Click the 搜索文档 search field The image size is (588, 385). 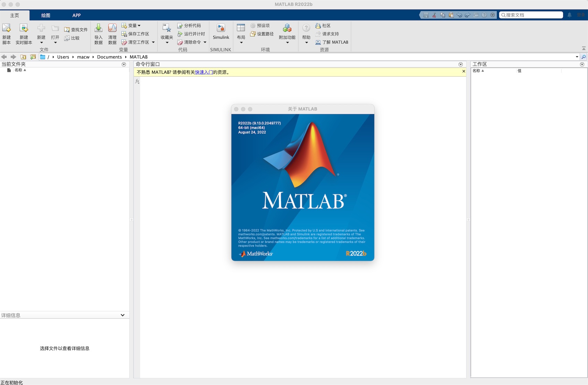(x=531, y=15)
